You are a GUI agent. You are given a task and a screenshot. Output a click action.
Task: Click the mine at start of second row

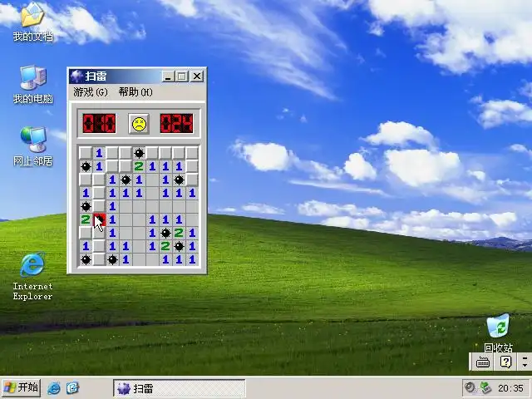click(x=86, y=166)
